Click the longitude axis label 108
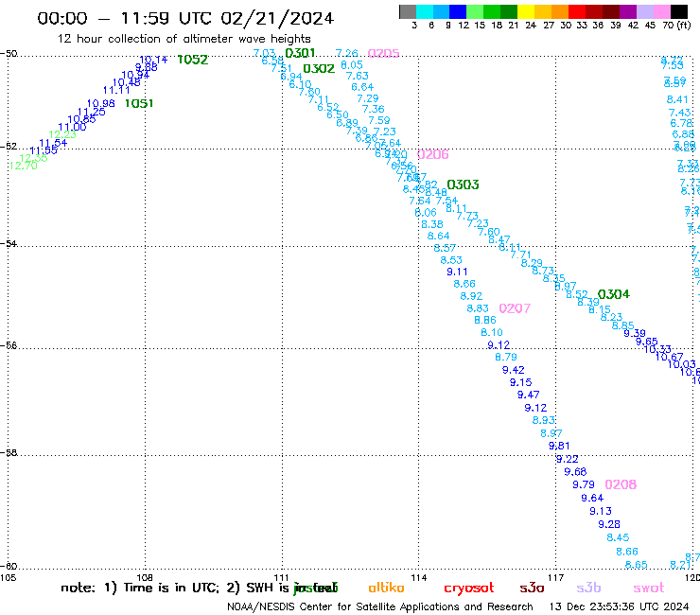This screenshot has height=615, width=700. click(x=145, y=577)
